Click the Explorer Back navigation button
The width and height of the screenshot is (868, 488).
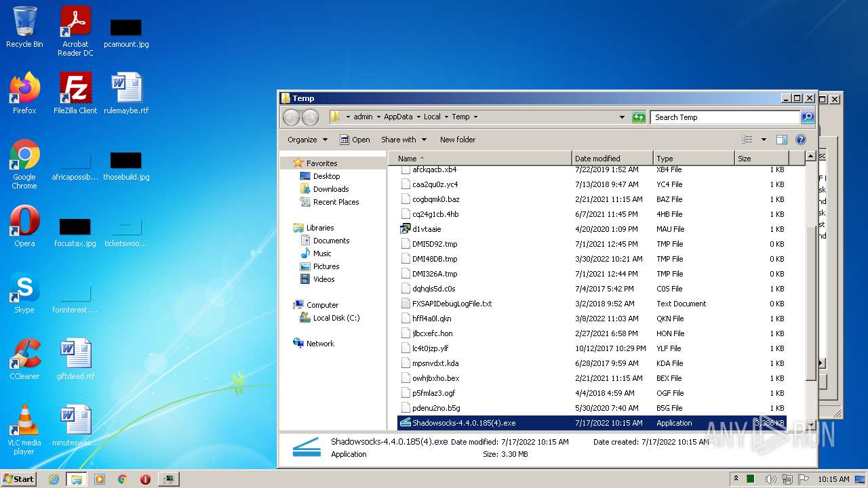pyautogui.click(x=291, y=117)
